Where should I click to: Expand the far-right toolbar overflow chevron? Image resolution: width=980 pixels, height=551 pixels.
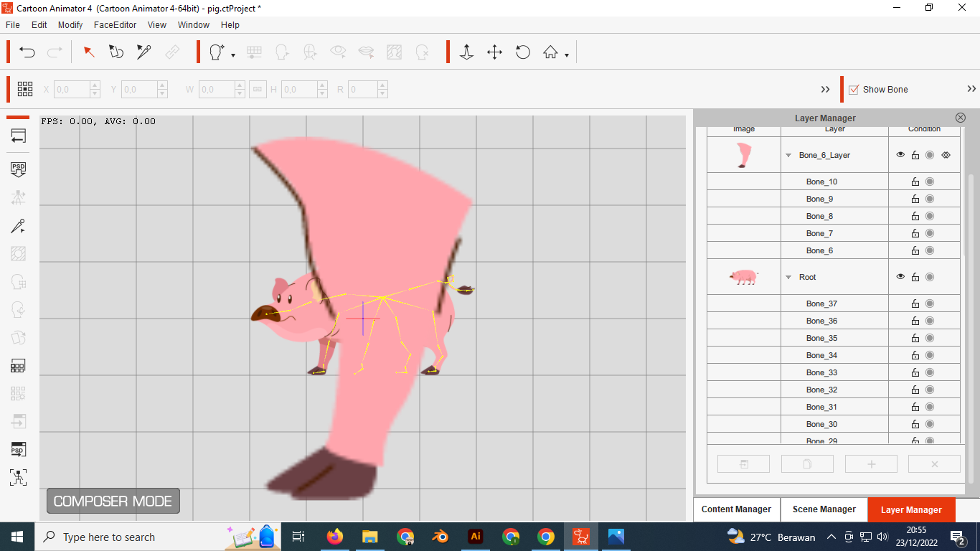971,89
